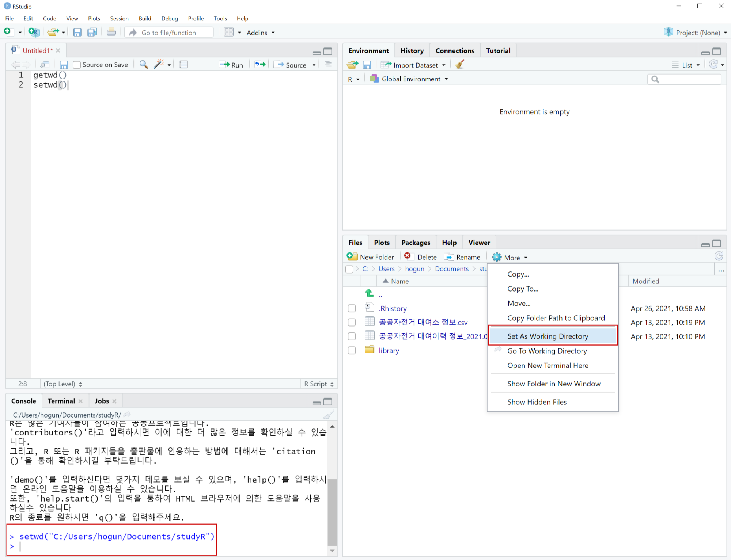Click the console vertical scrollbar thumb
Image resolution: width=731 pixels, height=560 pixels.
tap(332, 511)
